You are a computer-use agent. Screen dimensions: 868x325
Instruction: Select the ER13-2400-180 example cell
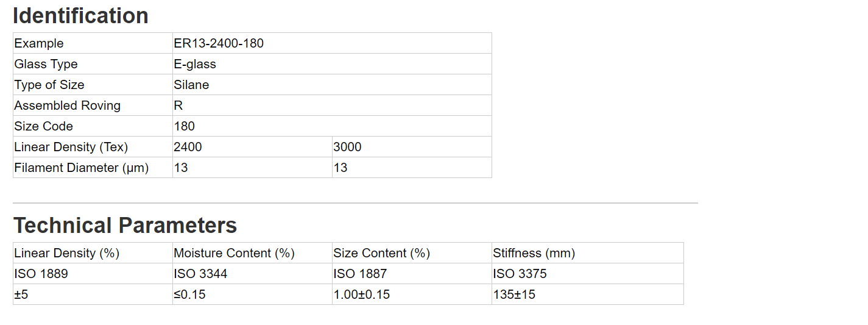click(x=332, y=43)
